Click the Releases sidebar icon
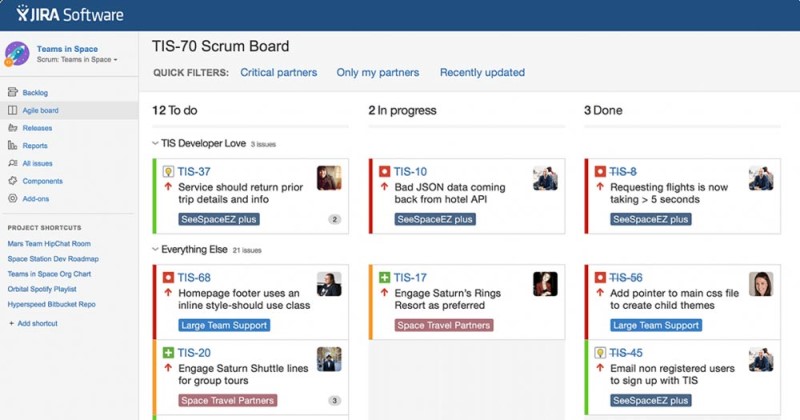 pyautogui.click(x=13, y=128)
